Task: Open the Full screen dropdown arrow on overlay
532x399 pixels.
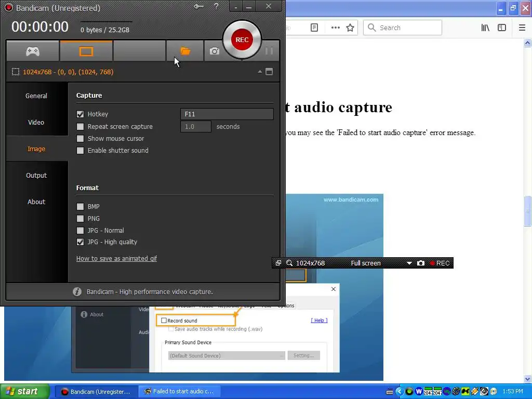Action: coord(409,263)
